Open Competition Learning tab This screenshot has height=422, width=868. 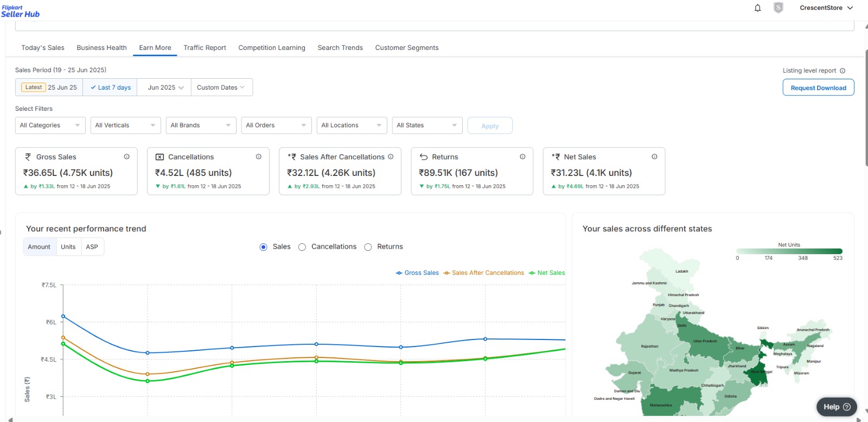272,48
